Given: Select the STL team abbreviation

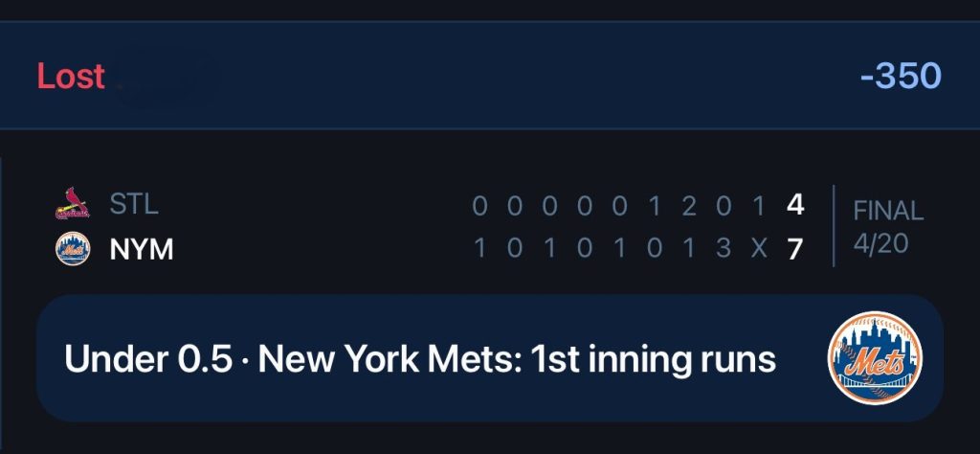Looking at the screenshot, I should click(x=134, y=204).
